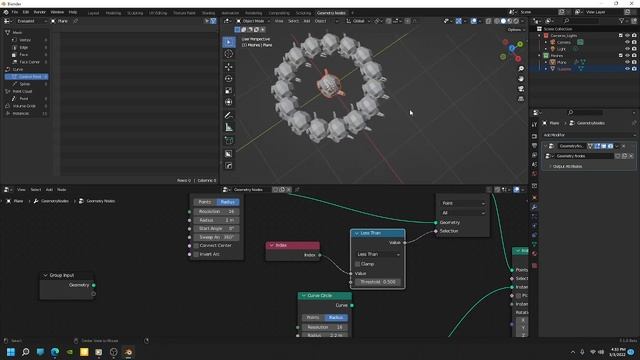Click the outliner filter funnel icon
Viewport: 640px width, 360px height.
622,21
